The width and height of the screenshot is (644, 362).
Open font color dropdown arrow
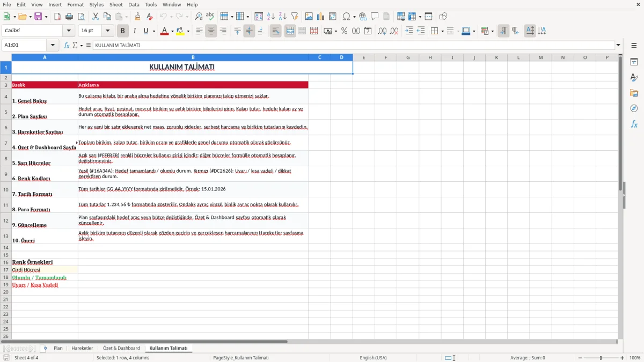172,31
